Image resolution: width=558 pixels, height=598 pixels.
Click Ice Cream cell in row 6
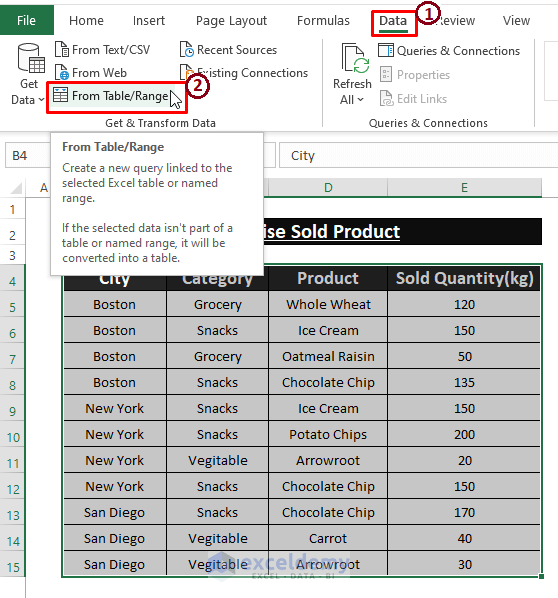328,330
